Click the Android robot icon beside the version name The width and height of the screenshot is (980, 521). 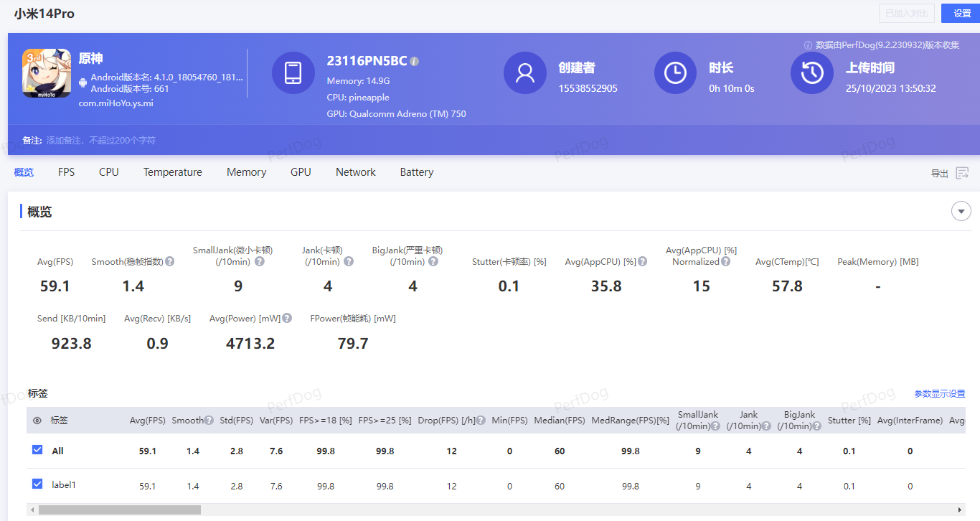pos(83,83)
